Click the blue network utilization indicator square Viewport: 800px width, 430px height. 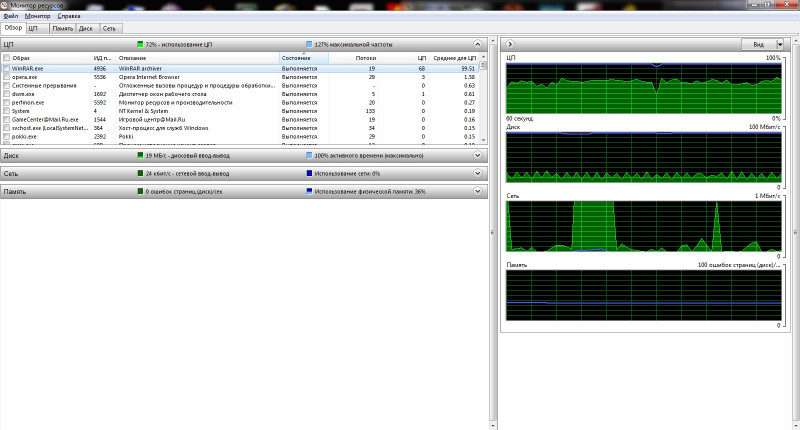point(309,173)
